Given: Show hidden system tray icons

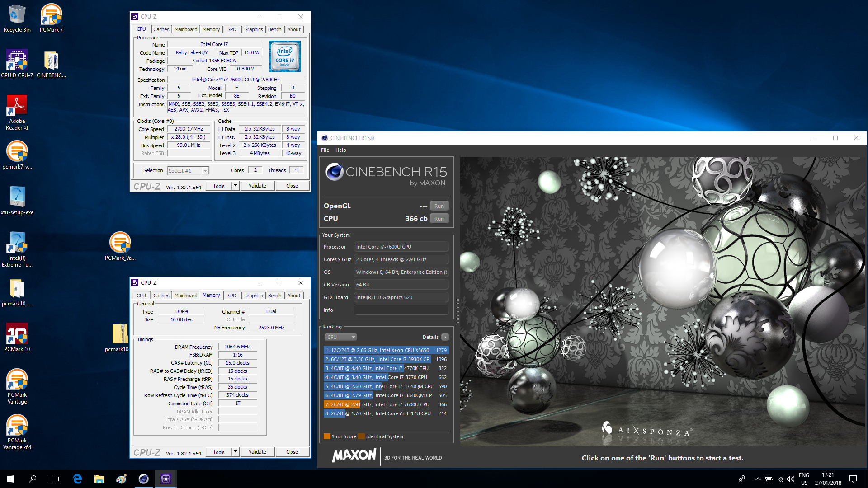Looking at the screenshot, I should pos(758,479).
